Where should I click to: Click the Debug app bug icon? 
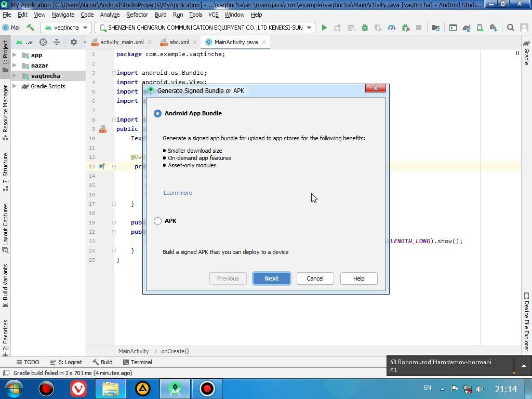click(x=365, y=28)
